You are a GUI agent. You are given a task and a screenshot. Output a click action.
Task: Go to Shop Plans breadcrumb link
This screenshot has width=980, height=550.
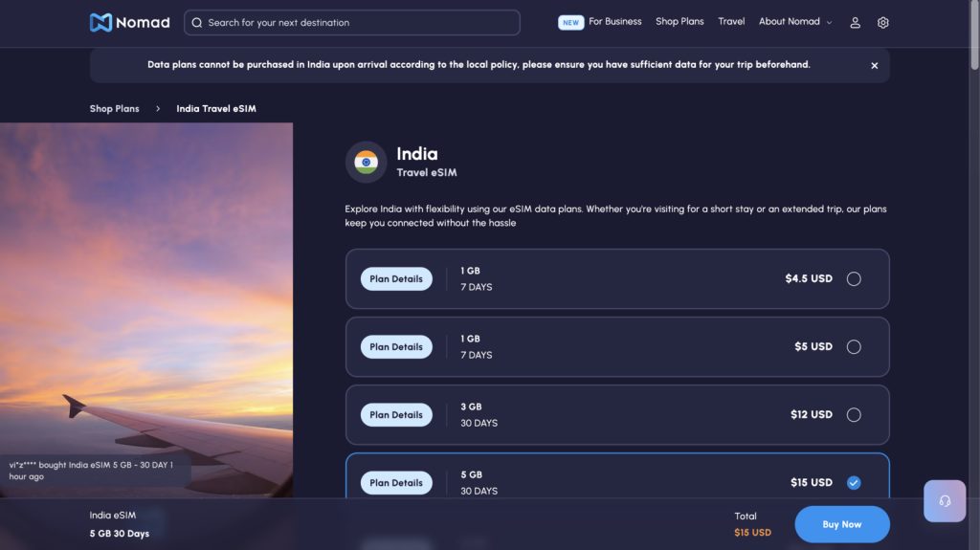pyautogui.click(x=114, y=109)
